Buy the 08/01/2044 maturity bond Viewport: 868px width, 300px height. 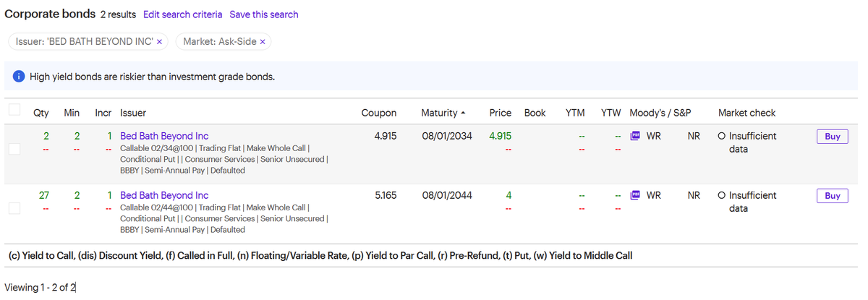pyautogui.click(x=833, y=195)
